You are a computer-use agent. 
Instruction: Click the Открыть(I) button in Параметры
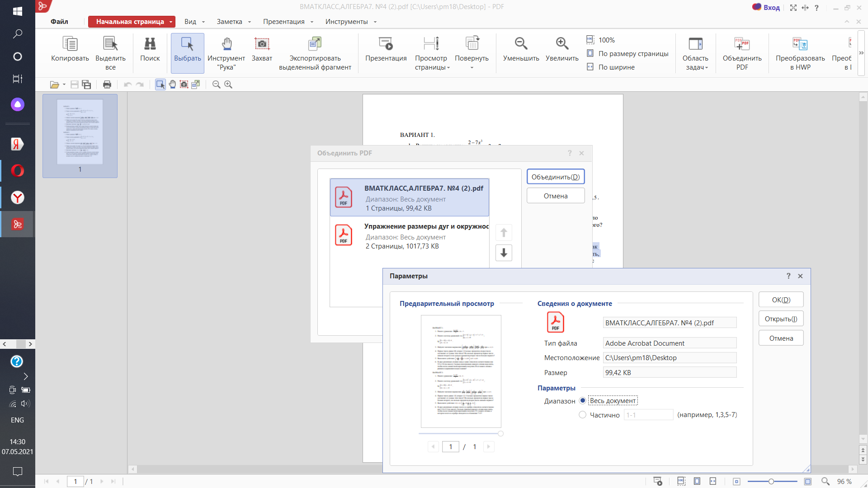[781, 319]
